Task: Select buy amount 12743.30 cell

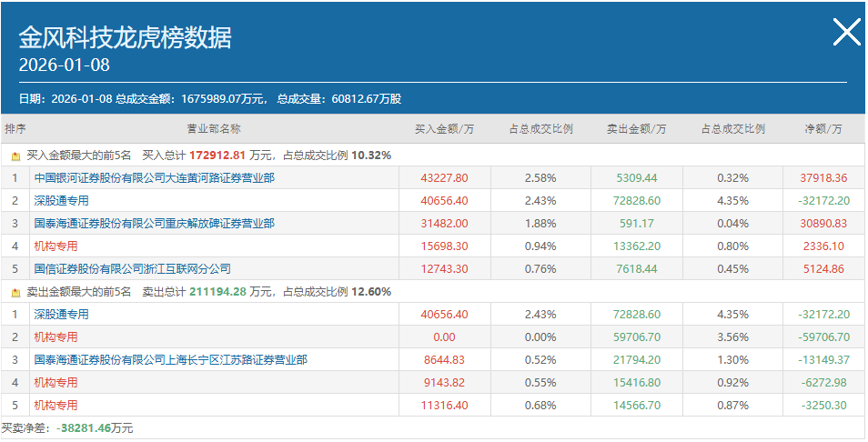Action: pos(445,269)
